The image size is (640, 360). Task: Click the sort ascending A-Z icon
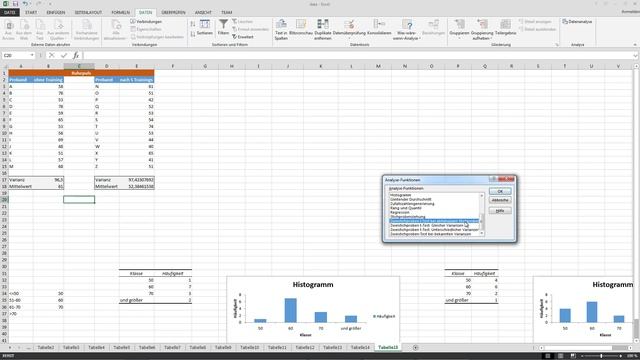192,24
